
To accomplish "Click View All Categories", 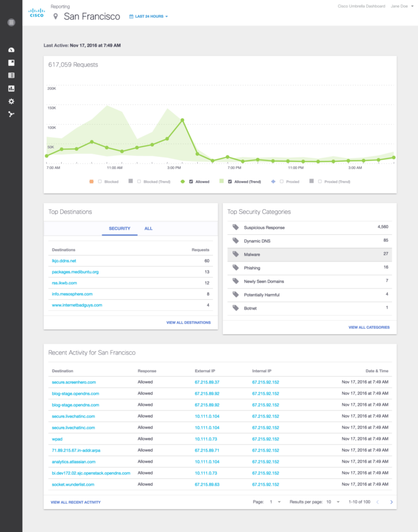I will tap(369, 327).
